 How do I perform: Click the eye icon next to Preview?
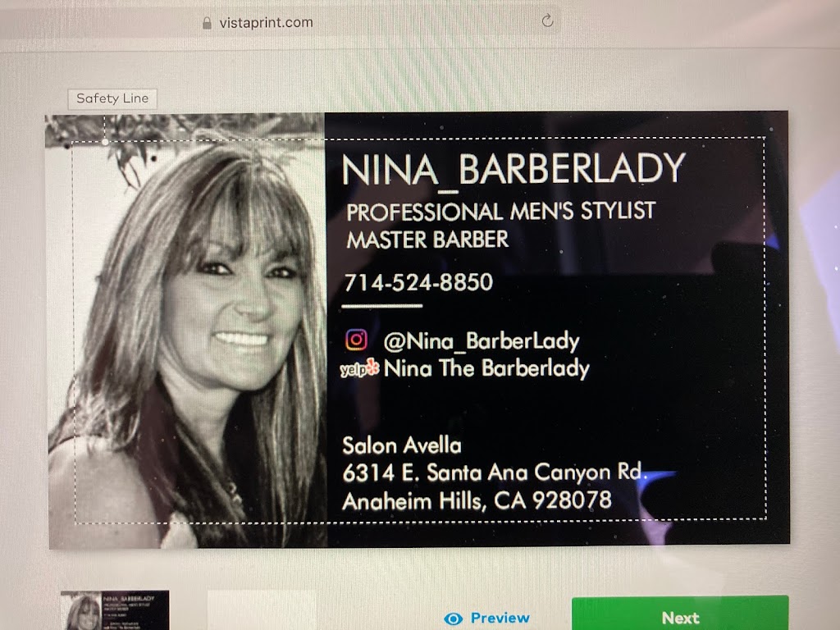pyautogui.click(x=453, y=619)
